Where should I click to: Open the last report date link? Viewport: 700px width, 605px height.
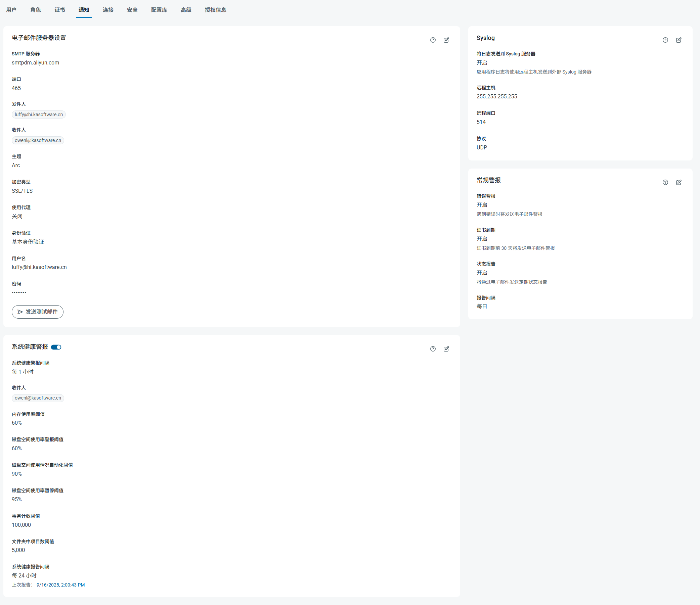coord(60,585)
